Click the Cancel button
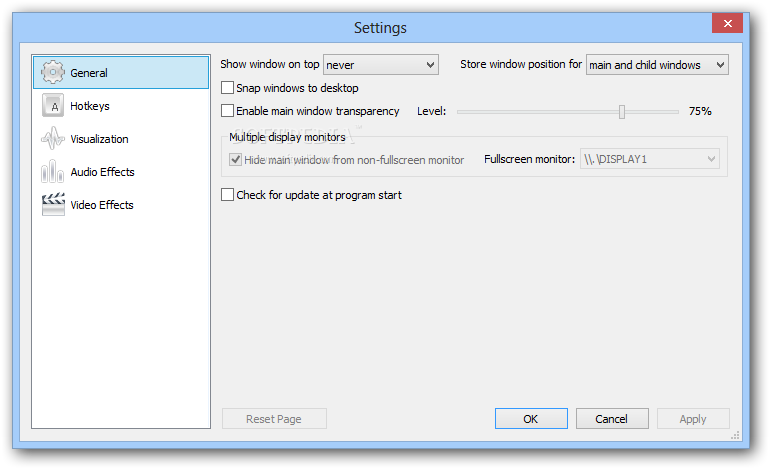Viewport: 770px width, 469px height. click(612, 419)
